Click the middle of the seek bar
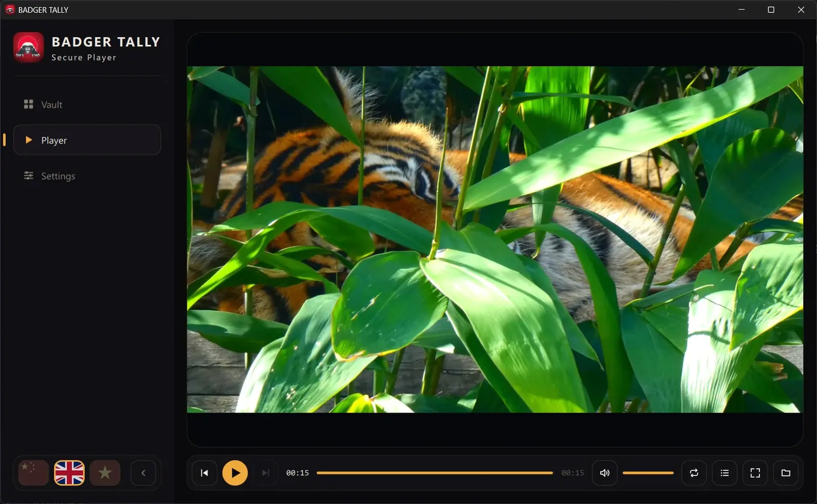 click(x=435, y=473)
